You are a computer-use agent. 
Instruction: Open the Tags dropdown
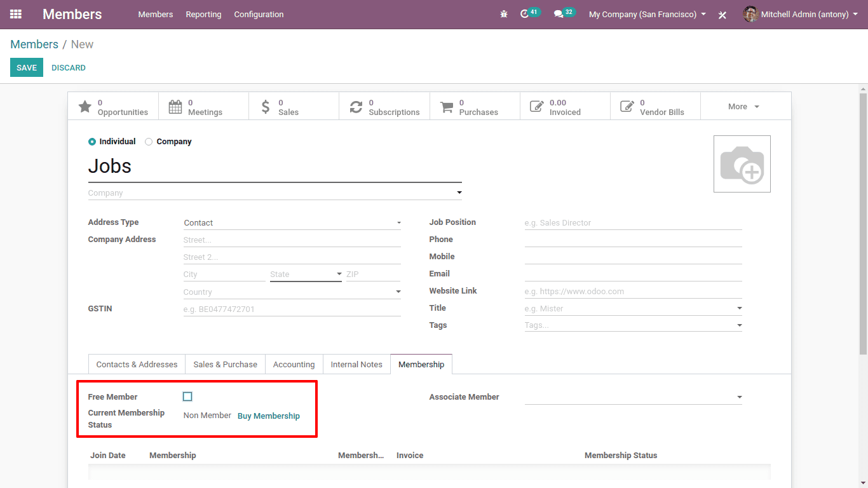pyautogui.click(x=633, y=325)
